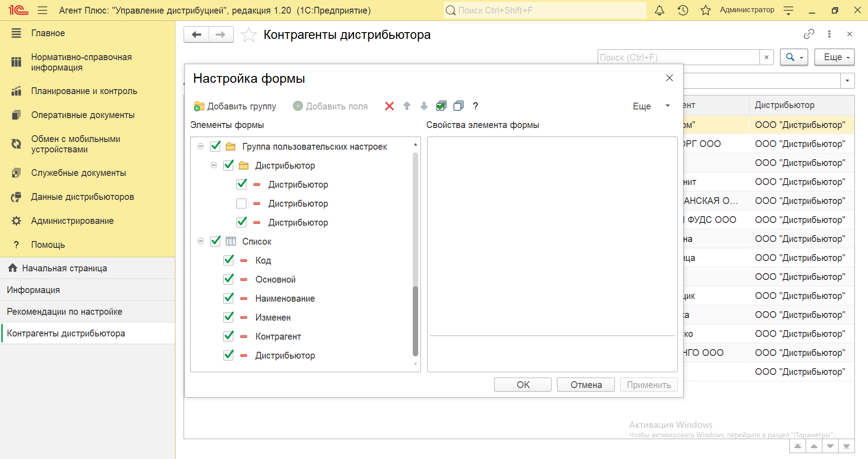Open the 1C main menu hamburger icon
The image size is (868, 459).
[42, 10]
